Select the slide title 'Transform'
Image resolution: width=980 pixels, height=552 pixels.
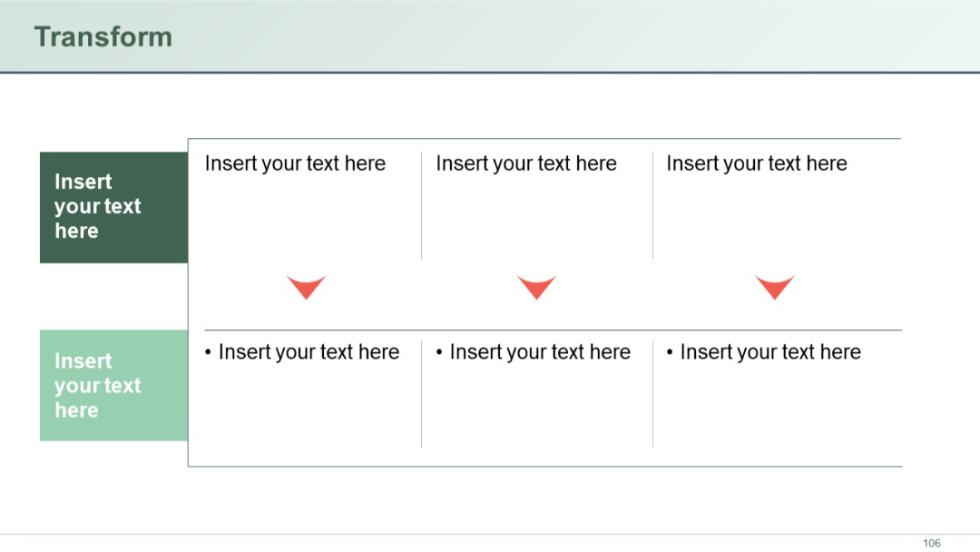tap(103, 36)
